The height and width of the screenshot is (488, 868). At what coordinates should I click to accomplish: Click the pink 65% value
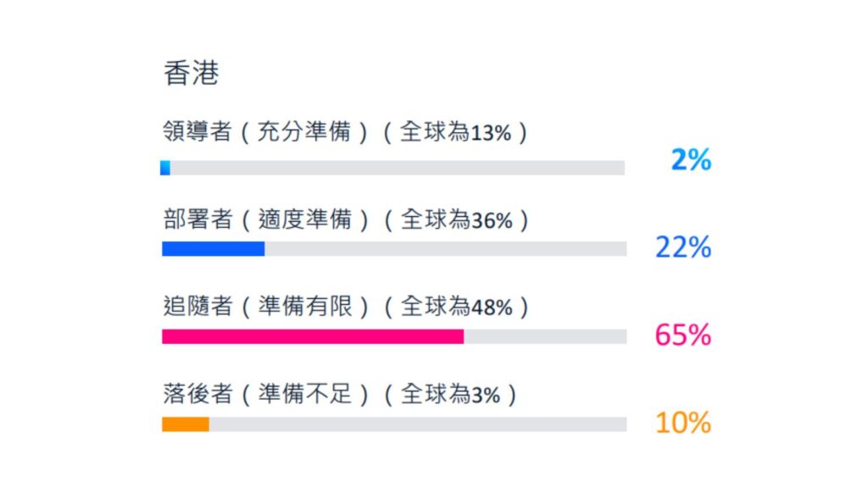[682, 335]
